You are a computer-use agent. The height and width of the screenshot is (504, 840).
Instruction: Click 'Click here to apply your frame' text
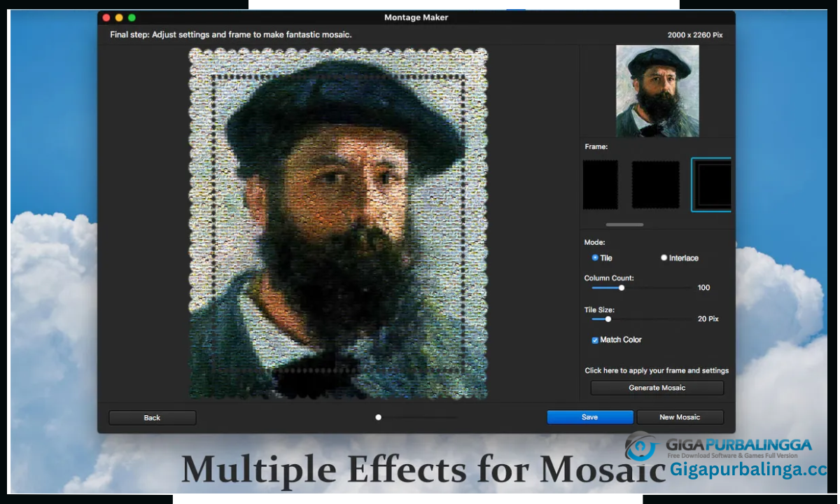click(657, 371)
